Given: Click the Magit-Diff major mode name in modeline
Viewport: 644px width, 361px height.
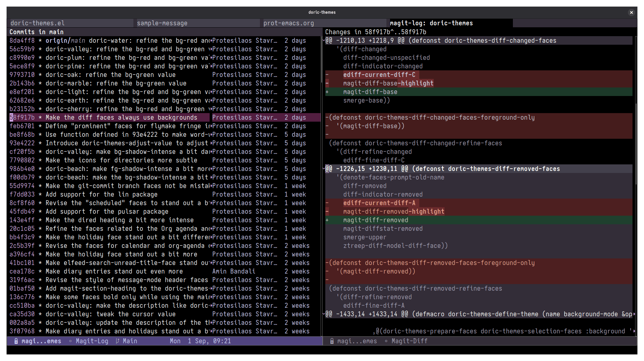Looking at the screenshot, I should coord(409,341).
